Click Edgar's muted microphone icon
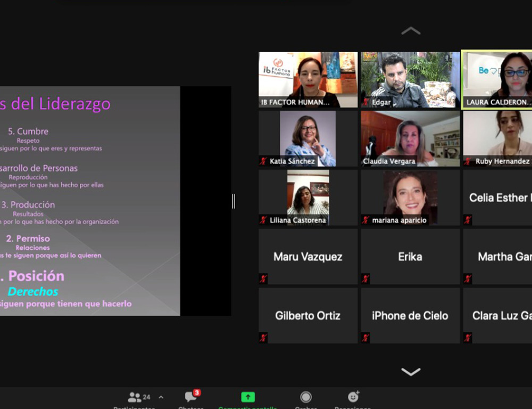Viewport: 532px width, 409px height. pyautogui.click(x=366, y=102)
